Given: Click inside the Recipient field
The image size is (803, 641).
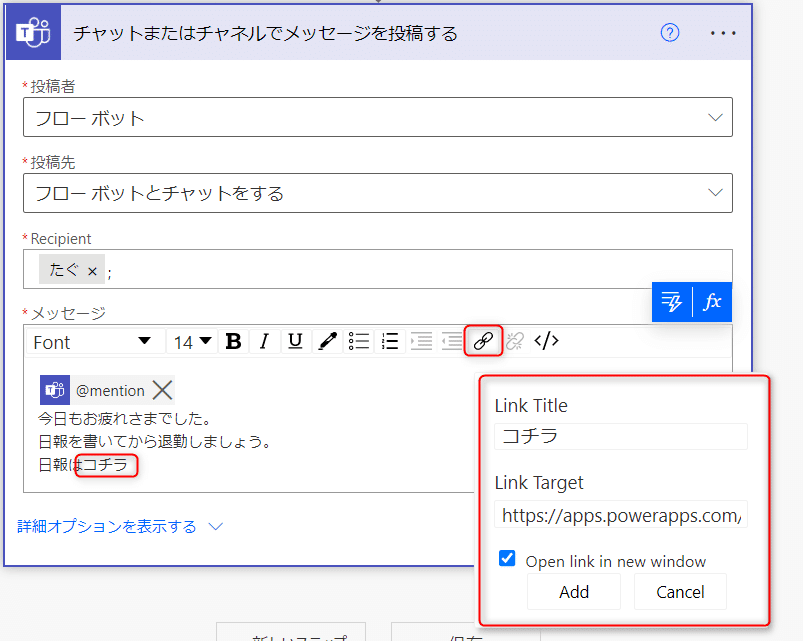Looking at the screenshot, I should [378, 269].
